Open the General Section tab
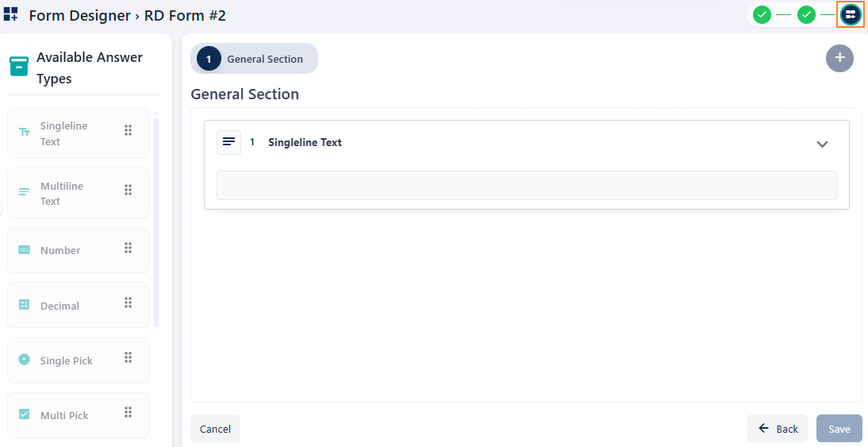The width and height of the screenshot is (868, 447). click(254, 59)
